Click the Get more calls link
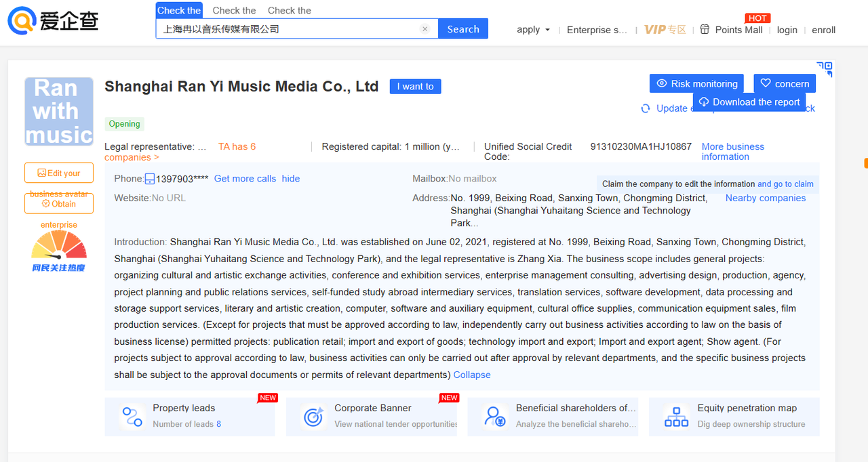Screen dimensions: 868x462 245,179
